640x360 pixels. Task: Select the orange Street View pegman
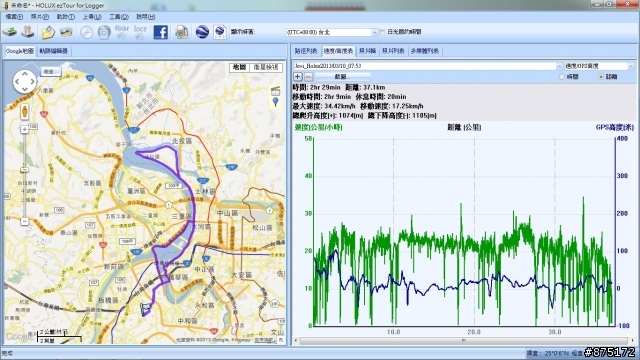pyautogui.click(x=24, y=111)
